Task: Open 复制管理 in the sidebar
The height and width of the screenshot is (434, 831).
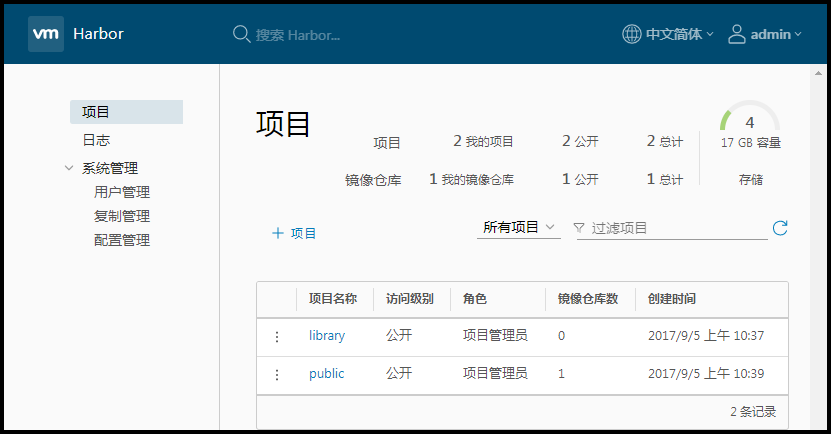Action: click(122, 216)
